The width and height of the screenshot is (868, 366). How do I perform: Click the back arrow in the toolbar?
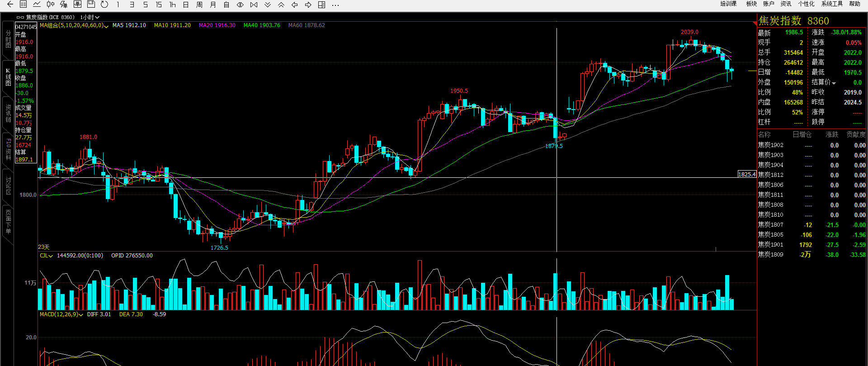point(10,5)
